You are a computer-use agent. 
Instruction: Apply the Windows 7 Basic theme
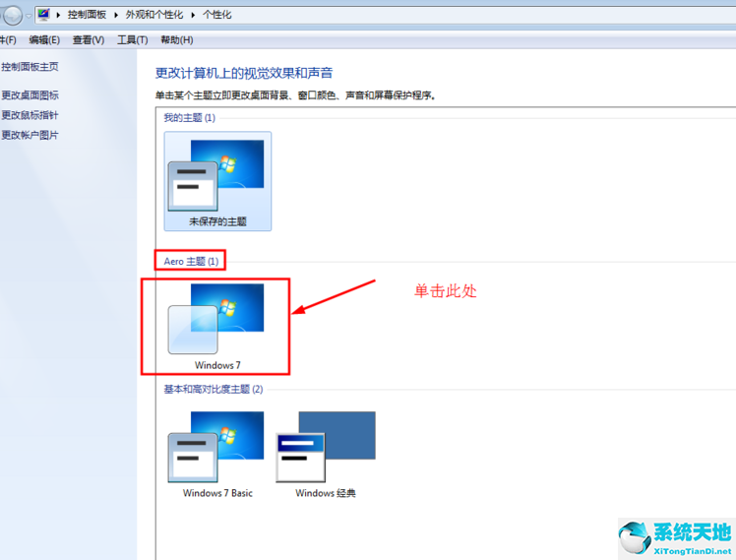[217, 455]
